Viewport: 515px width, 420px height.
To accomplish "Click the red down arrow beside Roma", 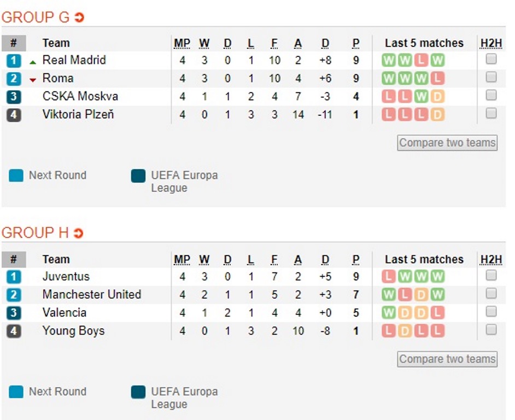I will point(32,80).
